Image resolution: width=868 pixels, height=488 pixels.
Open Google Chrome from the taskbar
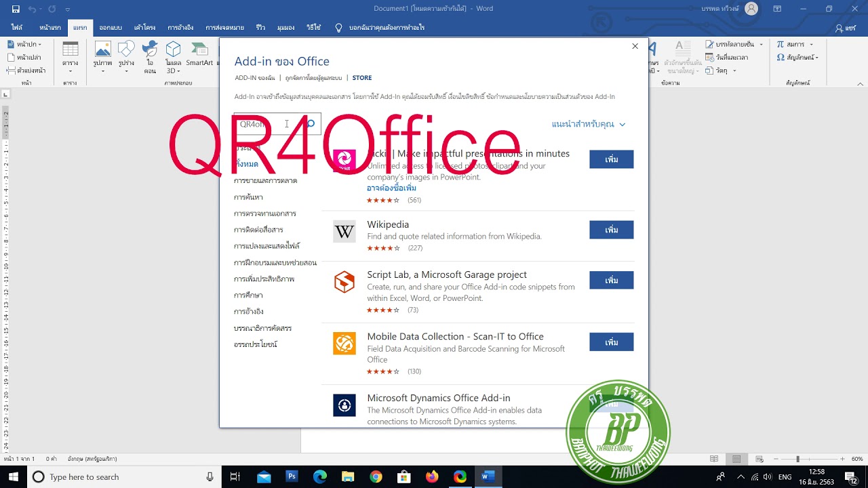coord(376,476)
